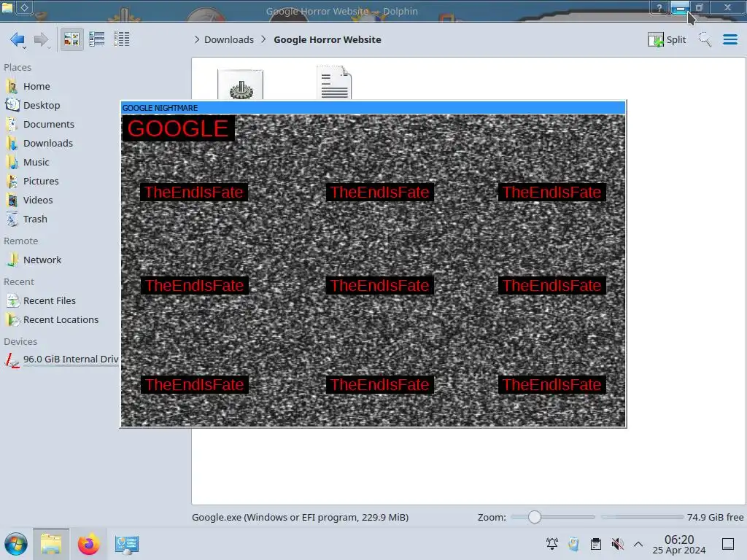Select the Google.exe gear file icon

pos(241,85)
